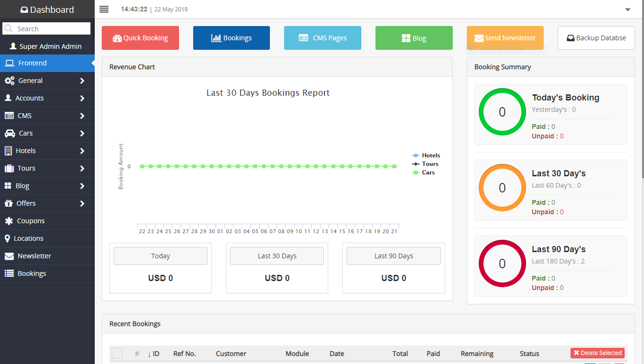Open the Bookings chart button

pyautogui.click(x=232, y=38)
